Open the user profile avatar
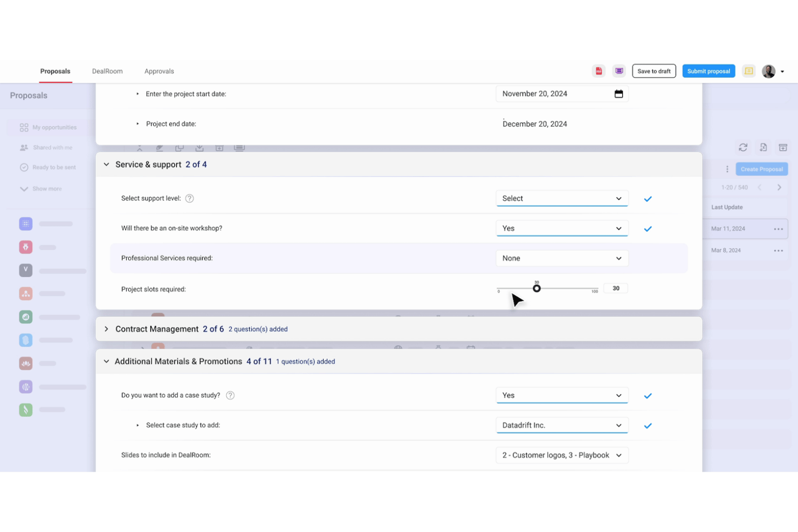The image size is (798, 532). [x=768, y=71]
